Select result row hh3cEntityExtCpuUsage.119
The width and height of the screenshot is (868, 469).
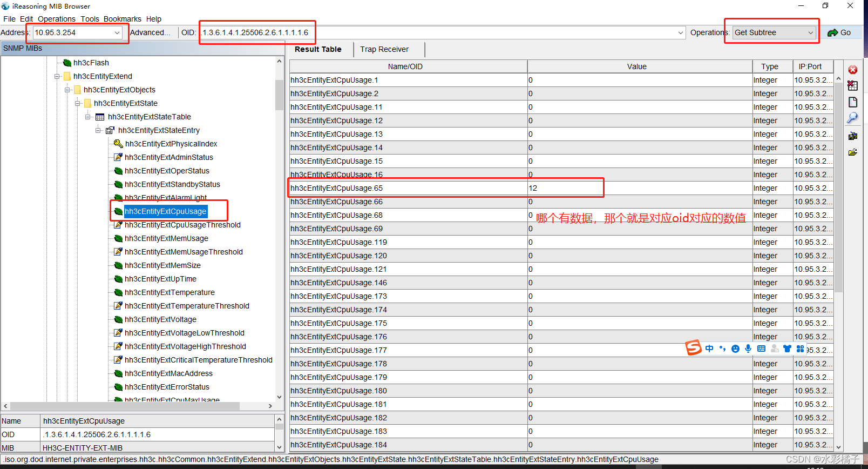[x=561, y=242]
